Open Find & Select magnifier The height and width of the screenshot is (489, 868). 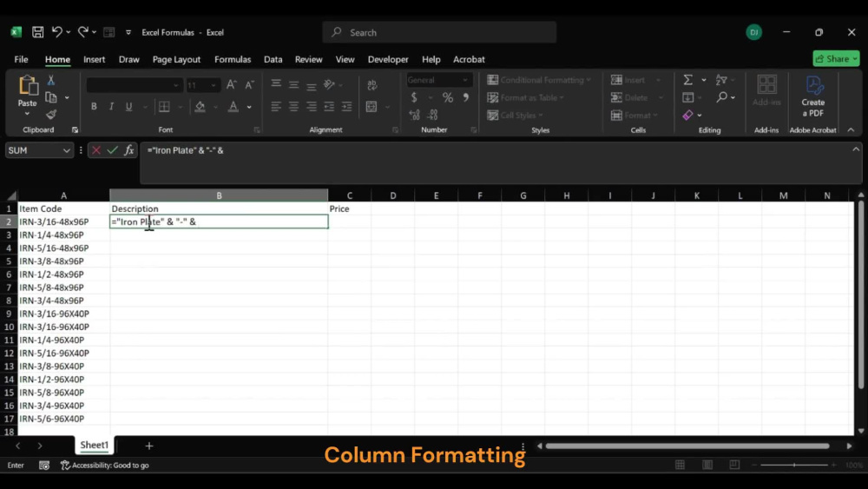(x=721, y=97)
